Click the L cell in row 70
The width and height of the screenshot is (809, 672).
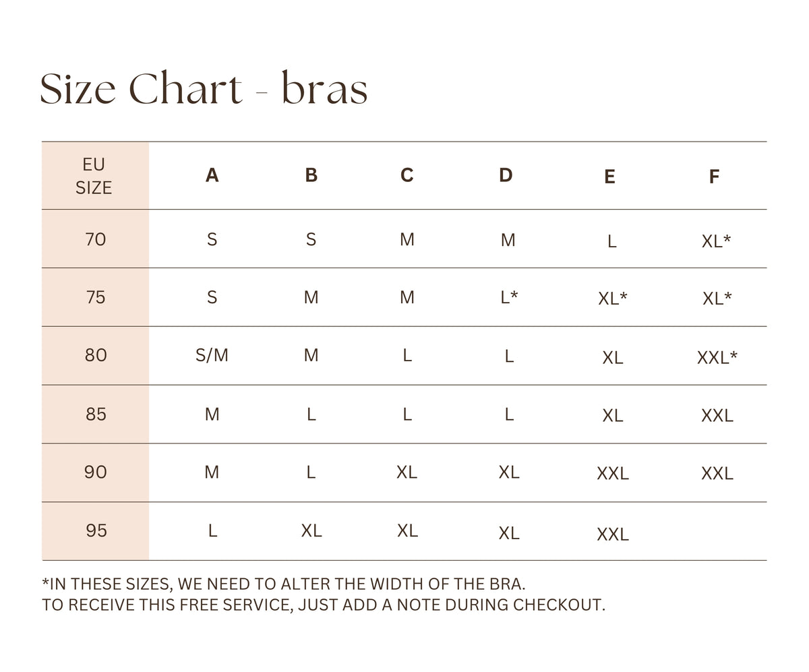tap(611, 241)
